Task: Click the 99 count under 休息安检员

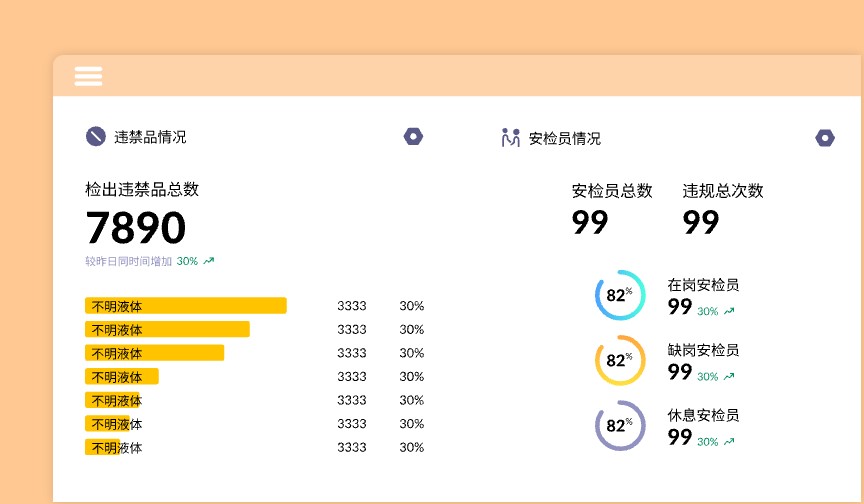Action: click(x=680, y=437)
